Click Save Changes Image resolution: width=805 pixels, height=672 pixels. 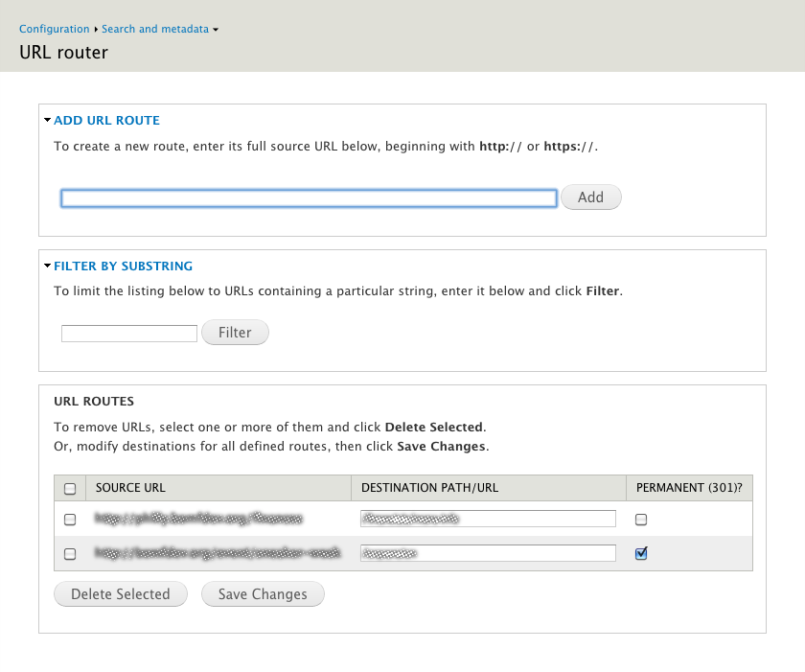pos(263,593)
